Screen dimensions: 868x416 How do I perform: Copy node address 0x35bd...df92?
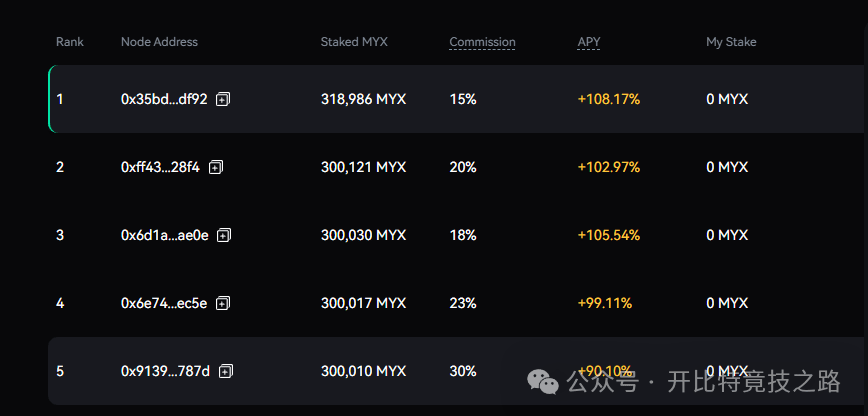[223, 99]
